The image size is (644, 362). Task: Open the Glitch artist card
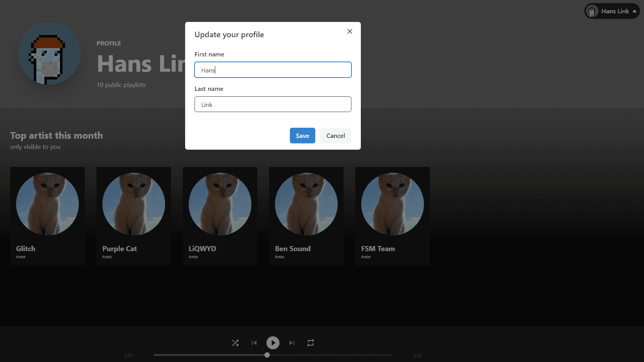pos(47,216)
